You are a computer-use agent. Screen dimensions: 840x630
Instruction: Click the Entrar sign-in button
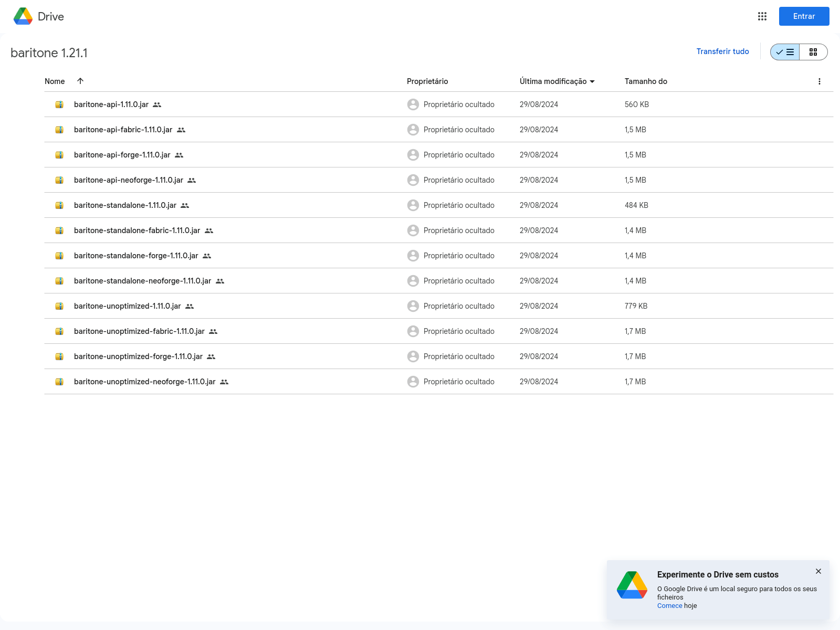[804, 16]
